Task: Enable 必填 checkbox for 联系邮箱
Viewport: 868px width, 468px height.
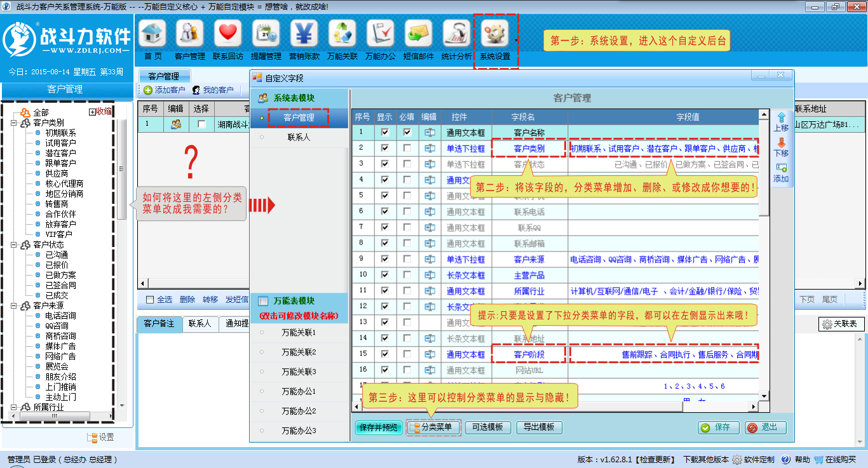Action: [407, 244]
